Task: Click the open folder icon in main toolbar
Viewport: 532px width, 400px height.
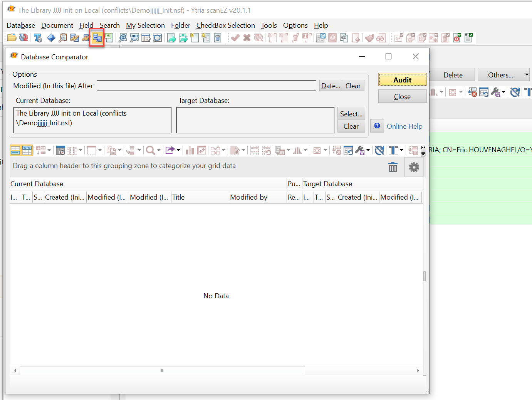Action: coord(12,38)
